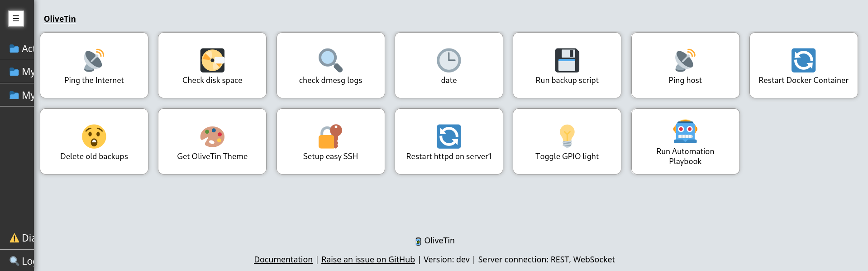The height and width of the screenshot is (271, 868).
Task: Open the Diagnostics warning item in sidebar
Action: [x=17, y=238]
